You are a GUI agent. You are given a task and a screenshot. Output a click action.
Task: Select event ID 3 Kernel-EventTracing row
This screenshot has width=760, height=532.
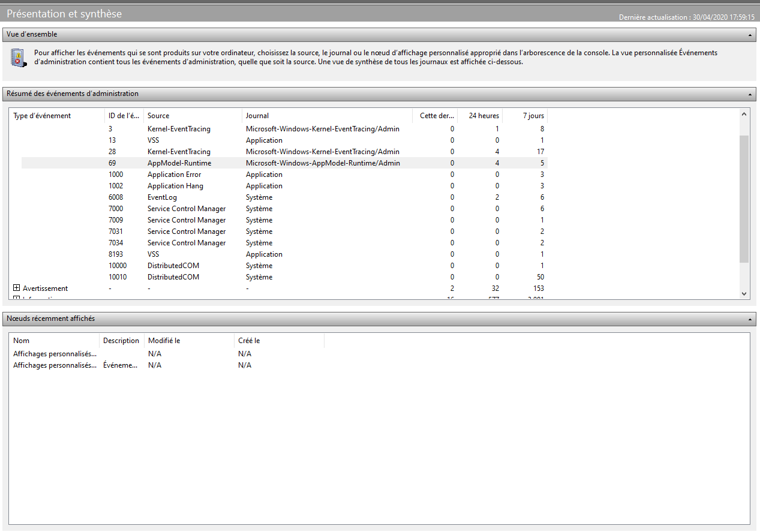click(284, 129)
